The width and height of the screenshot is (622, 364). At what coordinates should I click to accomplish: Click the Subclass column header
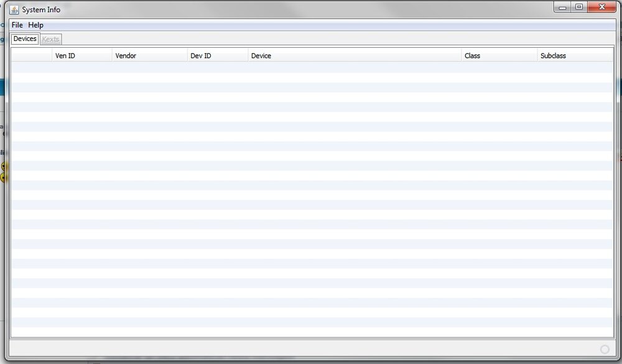[575, 56]
